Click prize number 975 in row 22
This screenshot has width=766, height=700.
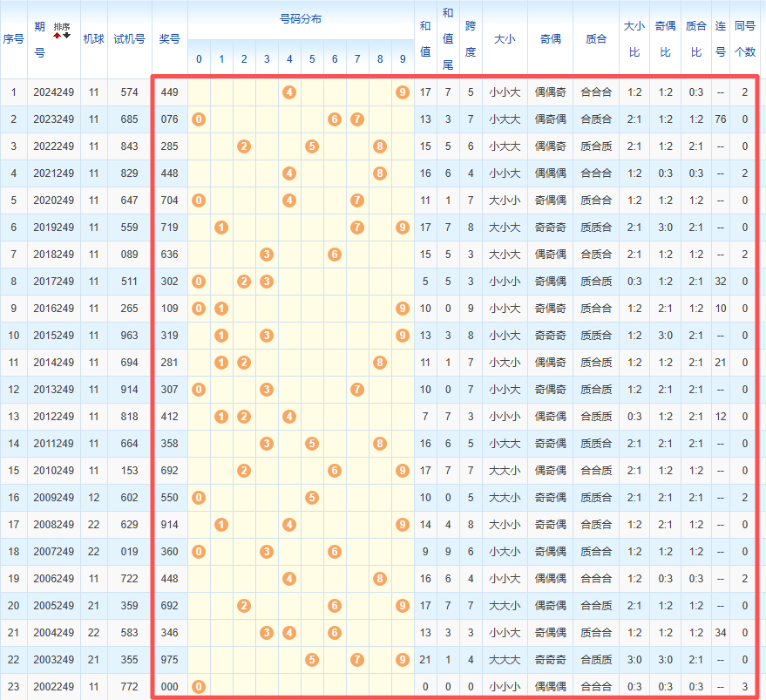click(169, 660)
